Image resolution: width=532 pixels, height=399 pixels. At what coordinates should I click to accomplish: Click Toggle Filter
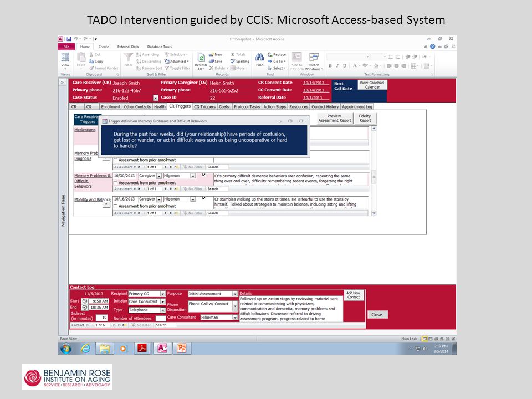pos(177,68)
